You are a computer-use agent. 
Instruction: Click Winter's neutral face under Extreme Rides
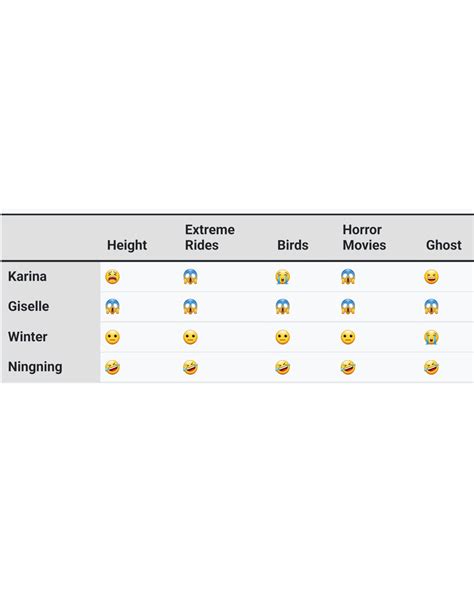click(190, 337)
